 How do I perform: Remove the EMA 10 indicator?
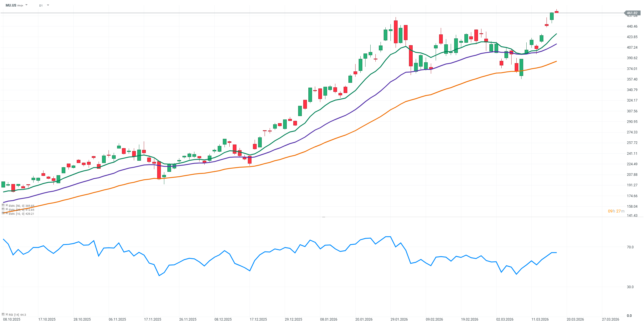coord(7,213)
